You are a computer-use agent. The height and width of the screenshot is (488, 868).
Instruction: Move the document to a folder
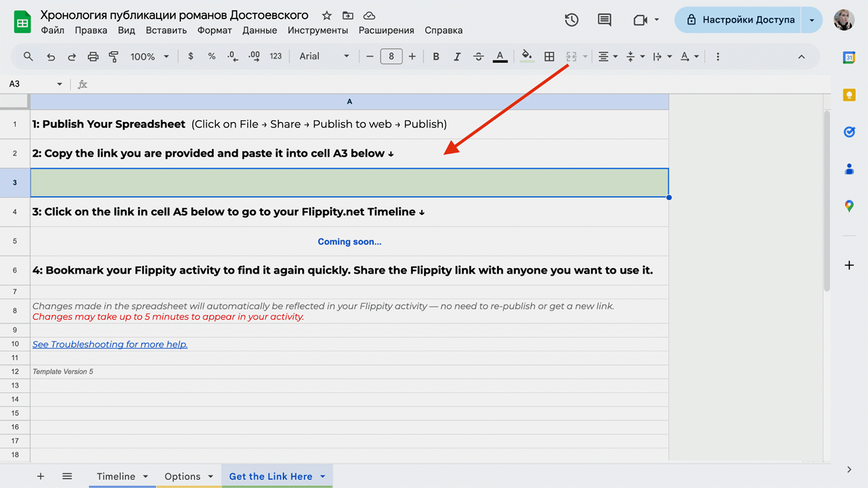click(x=348, y=16)
